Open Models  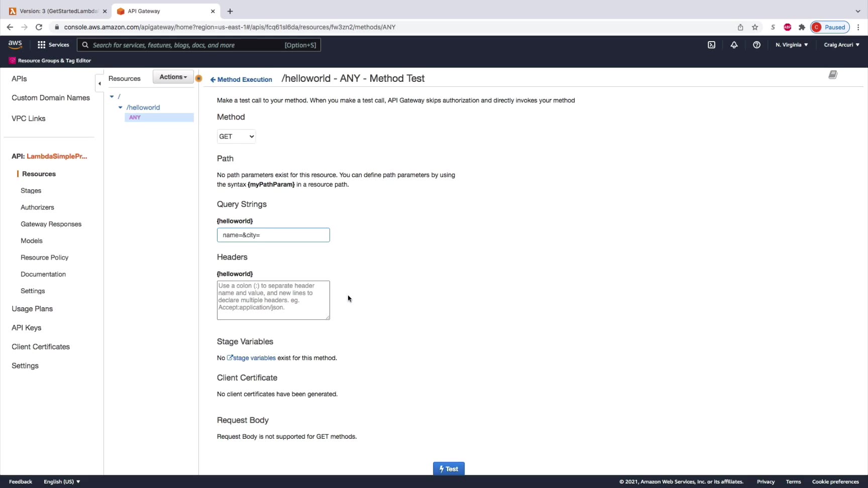point(32,241)
